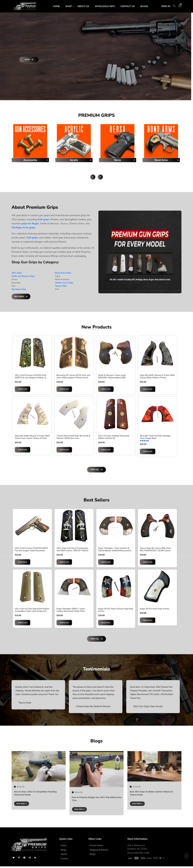Screen dimensions: 193x868
Task: Click the scroll-to-top arrow button
Action: [187, 856]
